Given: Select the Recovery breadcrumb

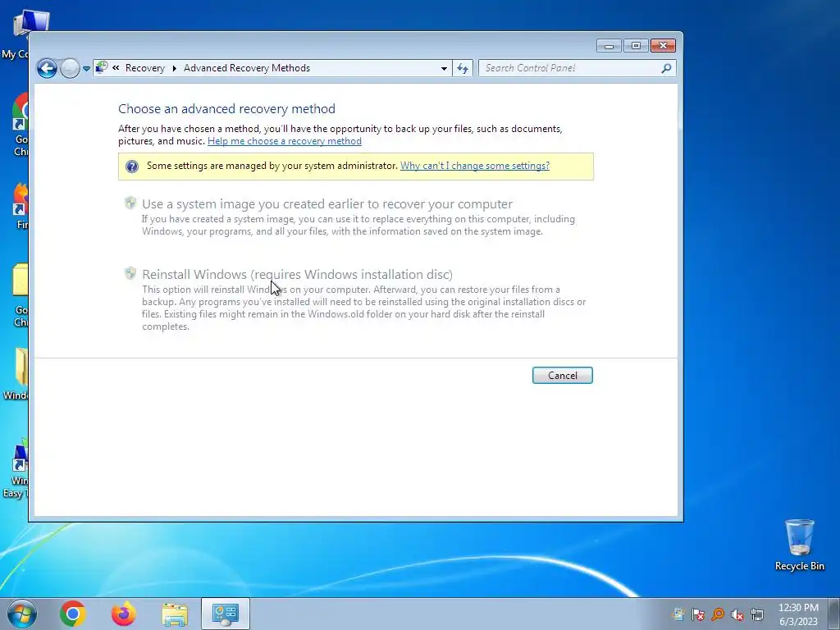Looking at the screenshot, I should [144, 68].
